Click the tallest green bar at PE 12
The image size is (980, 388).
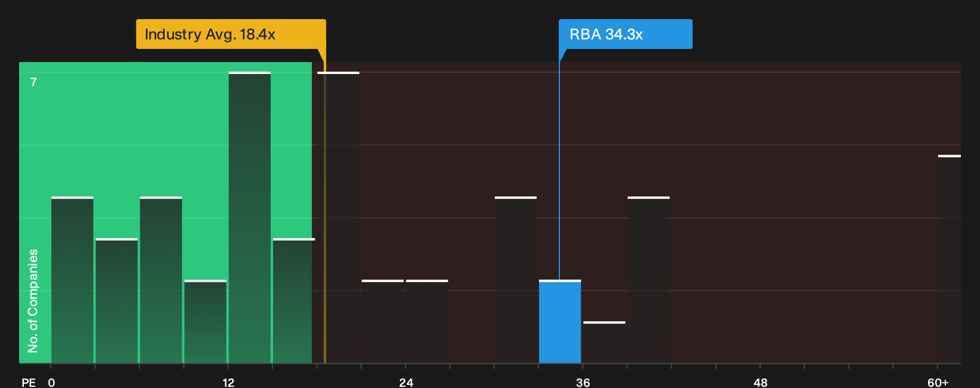250,217
